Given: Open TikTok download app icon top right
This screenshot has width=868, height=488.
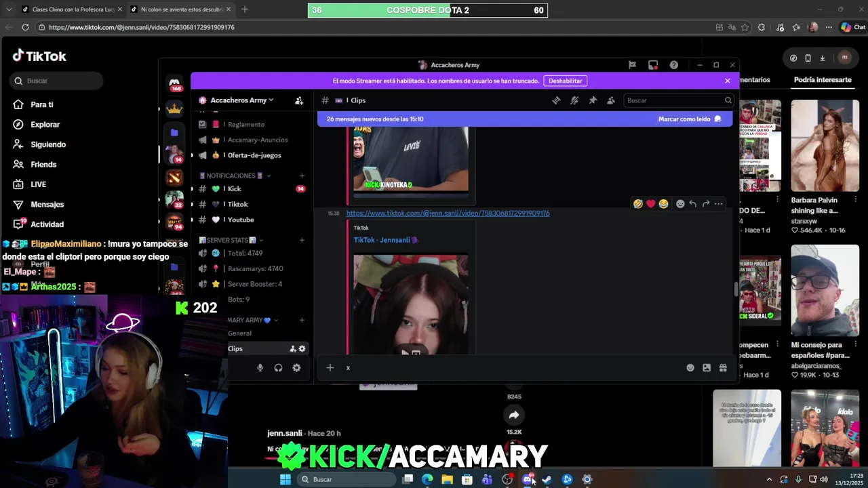Looking at the screenshot, I should coord(822,58).
